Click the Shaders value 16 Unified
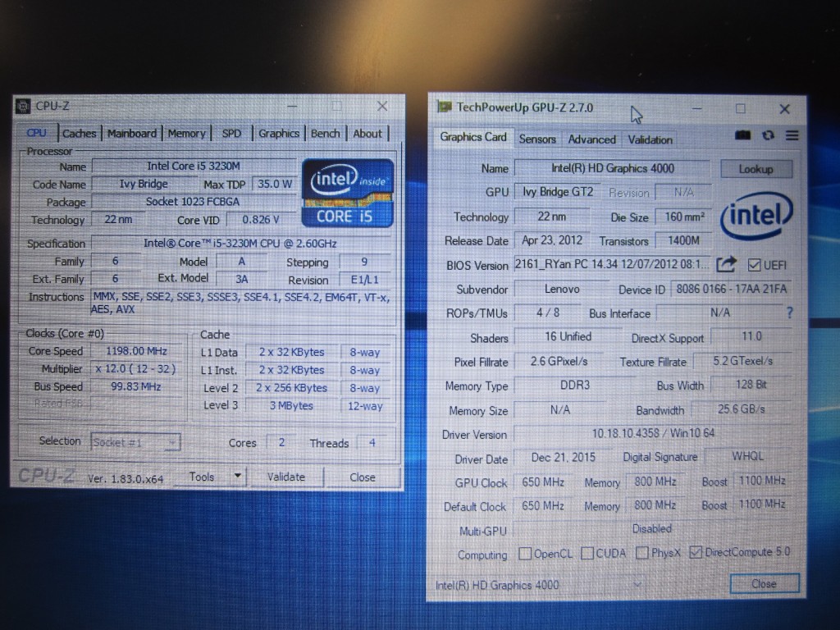The height and width of the screenshot is (630, 840). (x=568, y=336)
